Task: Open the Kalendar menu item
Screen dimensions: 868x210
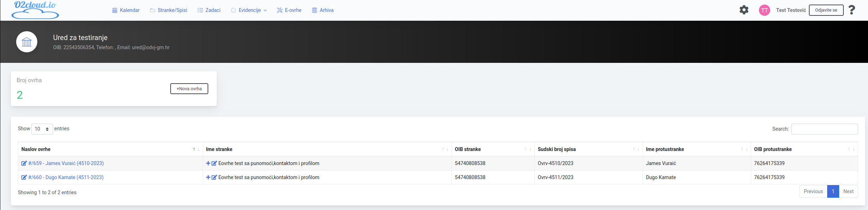Action: [126, 10]
